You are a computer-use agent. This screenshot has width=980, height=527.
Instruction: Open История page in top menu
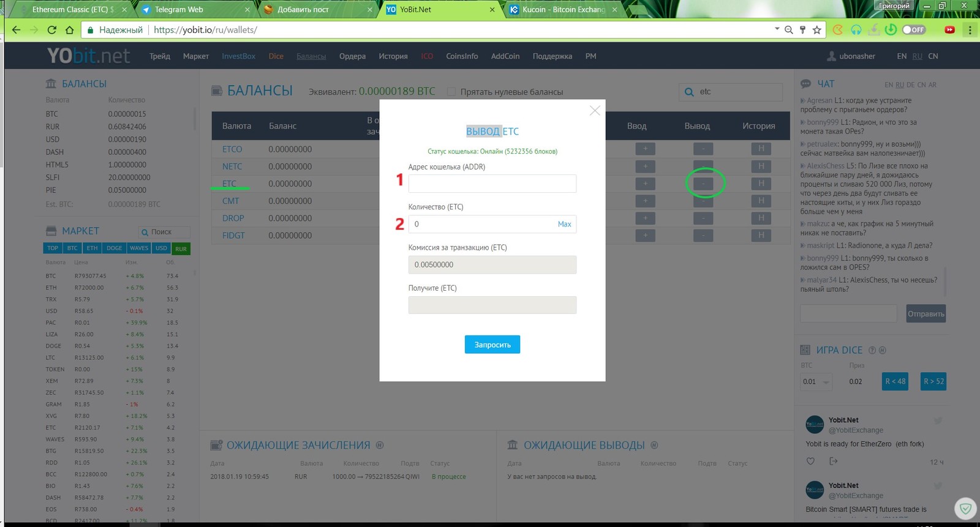tap(393, 56)
